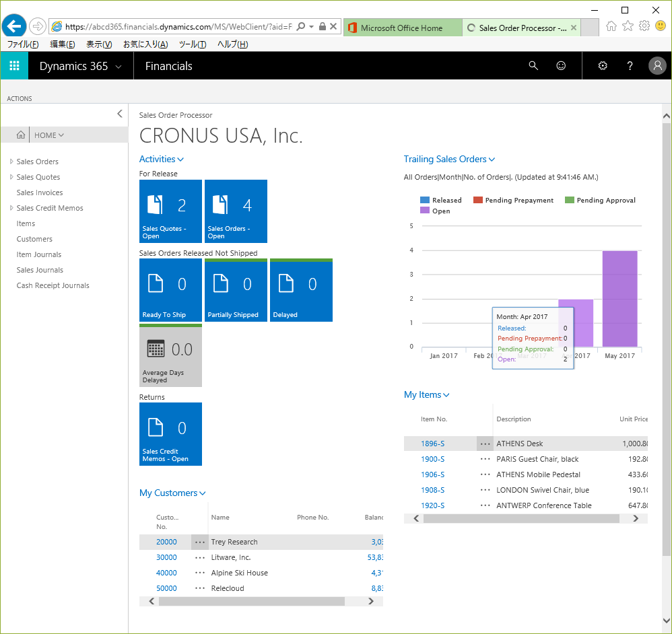Screen dimensions: 672x634
Task: Open the Average Days Delayed tile
Action: (170, 355)
